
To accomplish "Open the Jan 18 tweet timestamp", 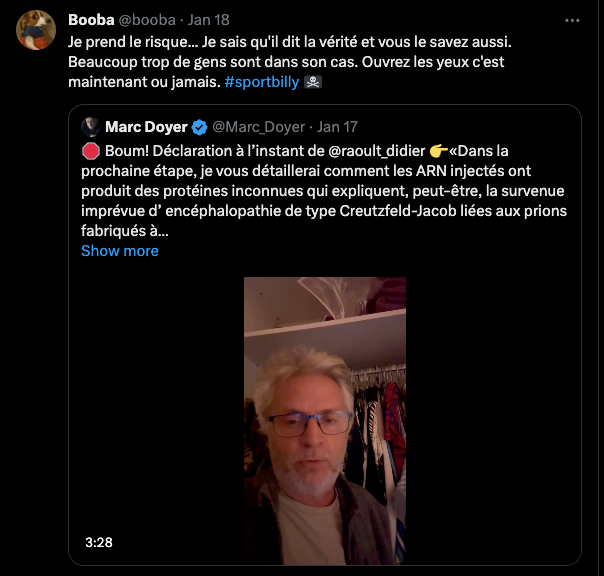I will [x=208, y=20].
